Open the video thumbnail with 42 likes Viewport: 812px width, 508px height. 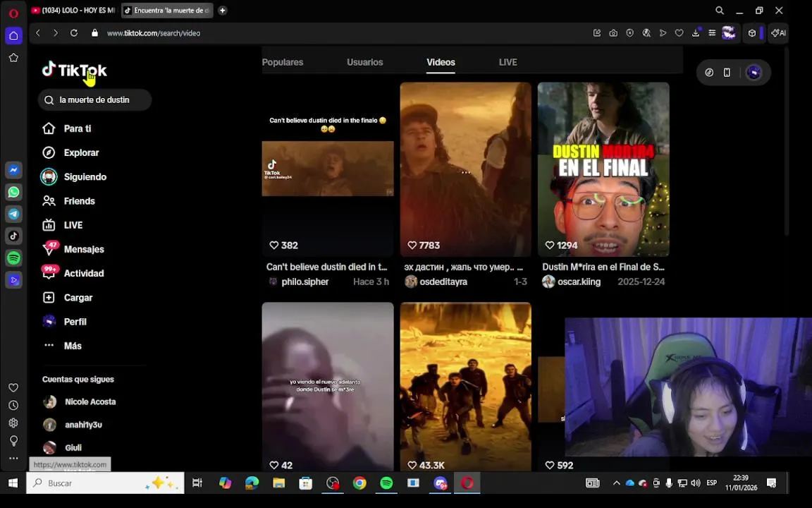(x=327, y=387)
